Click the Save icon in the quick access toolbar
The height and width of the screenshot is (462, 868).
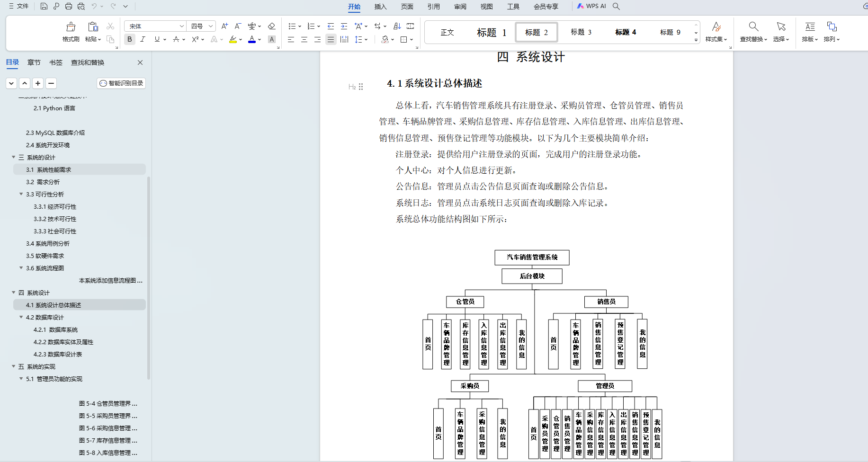pos(44,6)
